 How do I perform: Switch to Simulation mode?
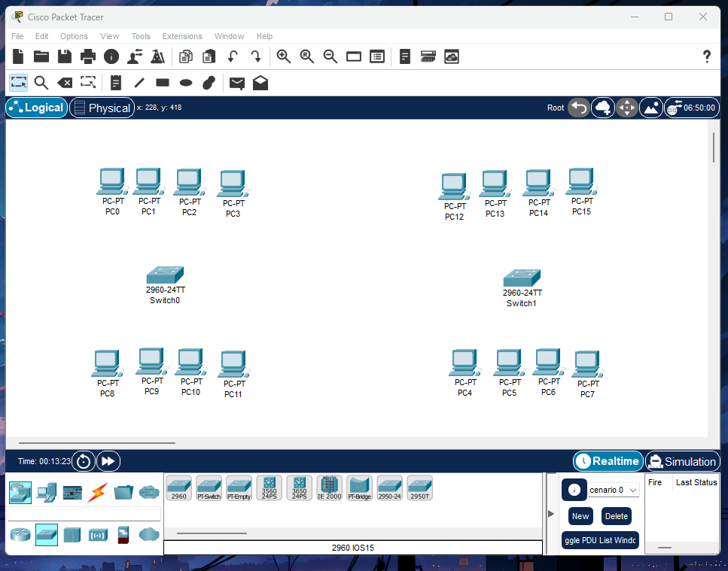[683, 461]
